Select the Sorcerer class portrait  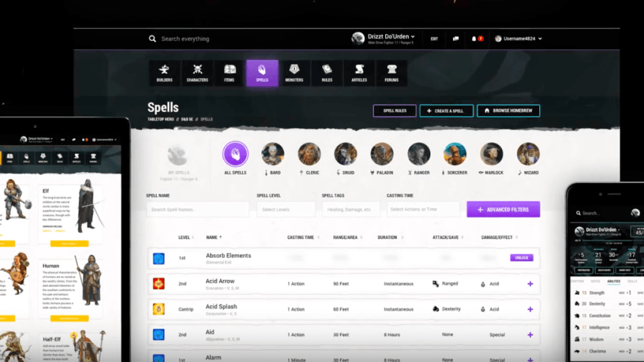tap(455, 154)
